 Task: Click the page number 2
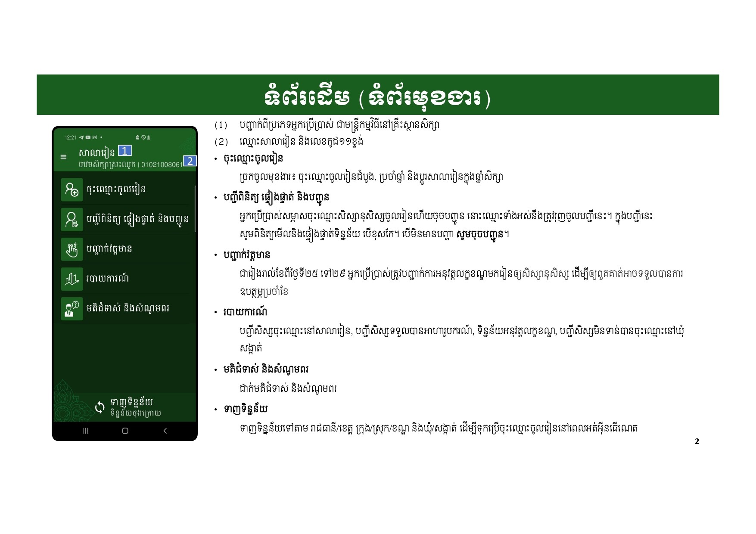[697, 441]
